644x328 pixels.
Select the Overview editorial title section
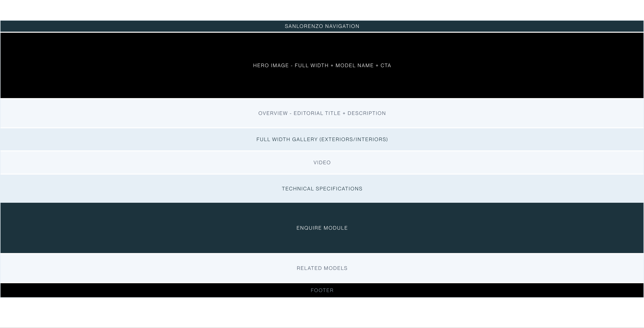(x=322, y=113)
